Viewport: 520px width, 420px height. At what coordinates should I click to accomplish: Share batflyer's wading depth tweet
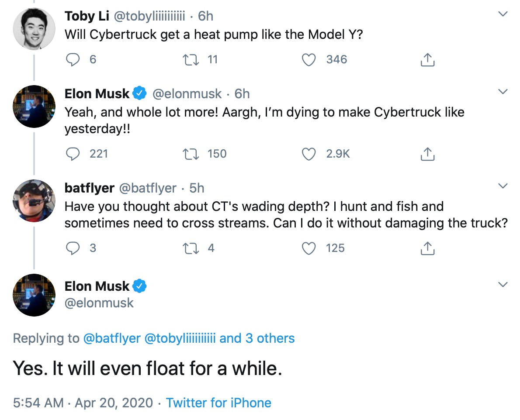[x=427, y=248]
